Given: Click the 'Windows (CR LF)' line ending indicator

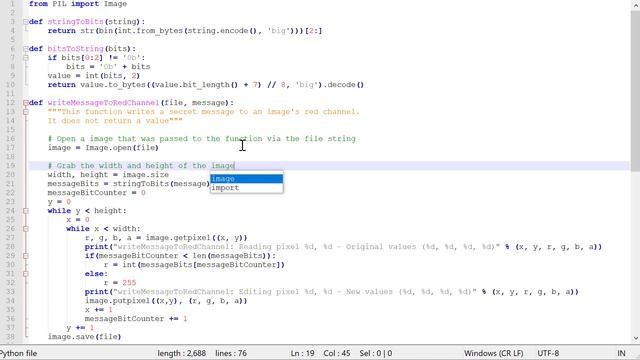Looking at the screenshot, I should coord(493,353).
